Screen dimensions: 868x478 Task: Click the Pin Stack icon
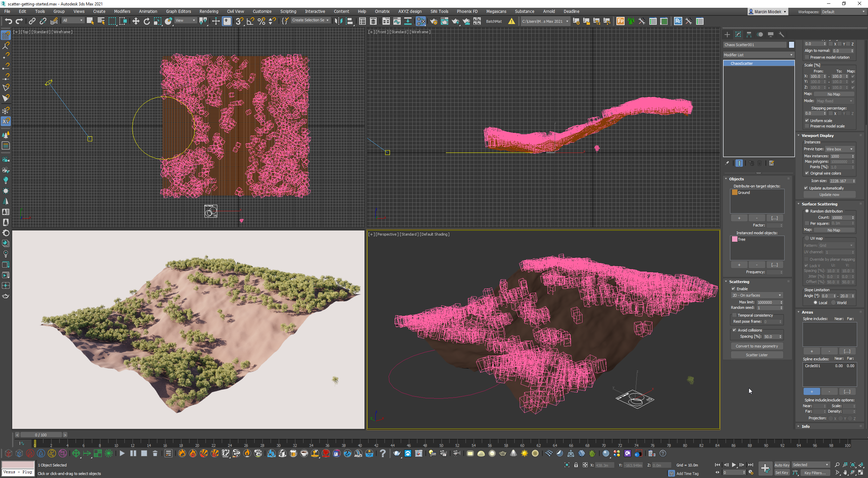[727, 163]
